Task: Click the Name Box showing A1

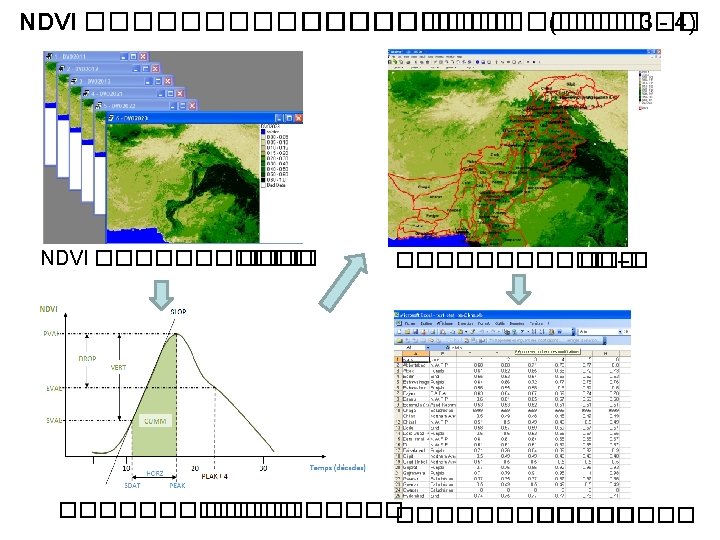Action: pyautogui.click(x=409, y=348)
